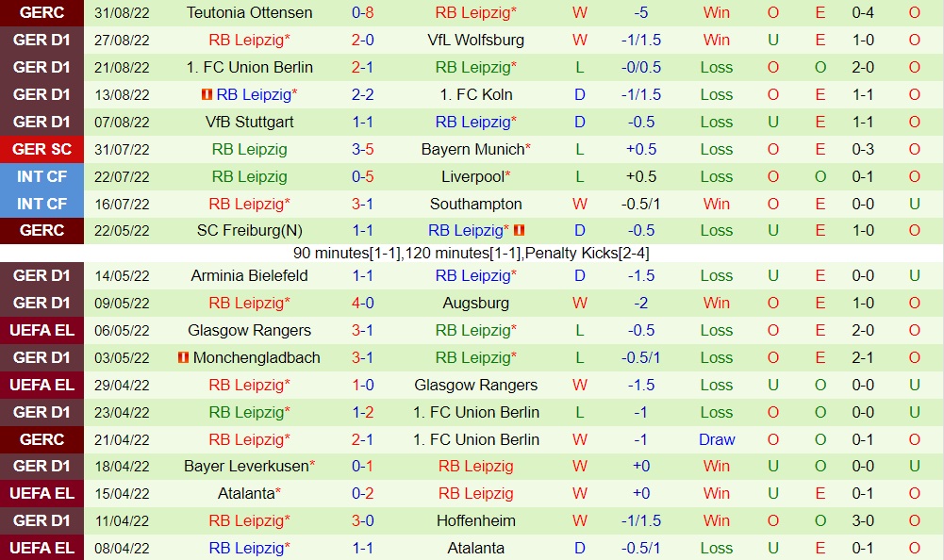Open the VfL Wolfsburg team page
The image size is (944, 560).
475,40
